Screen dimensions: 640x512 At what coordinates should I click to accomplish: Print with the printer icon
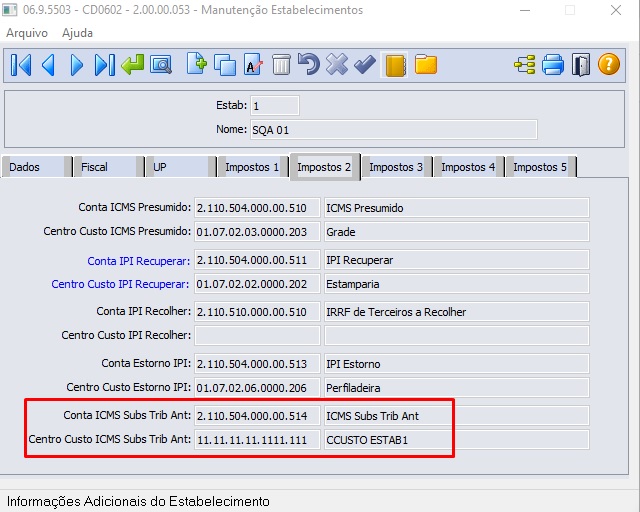(x=553, y=65)
